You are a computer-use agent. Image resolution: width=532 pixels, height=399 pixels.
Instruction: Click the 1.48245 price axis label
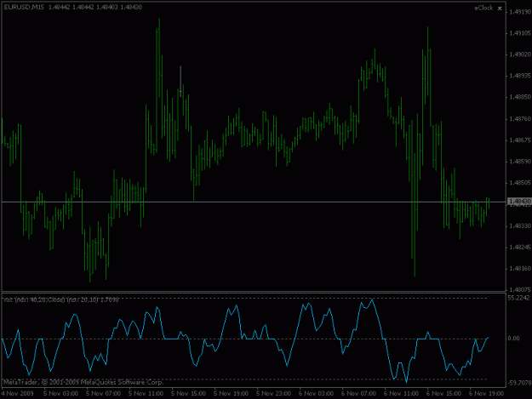520,247
